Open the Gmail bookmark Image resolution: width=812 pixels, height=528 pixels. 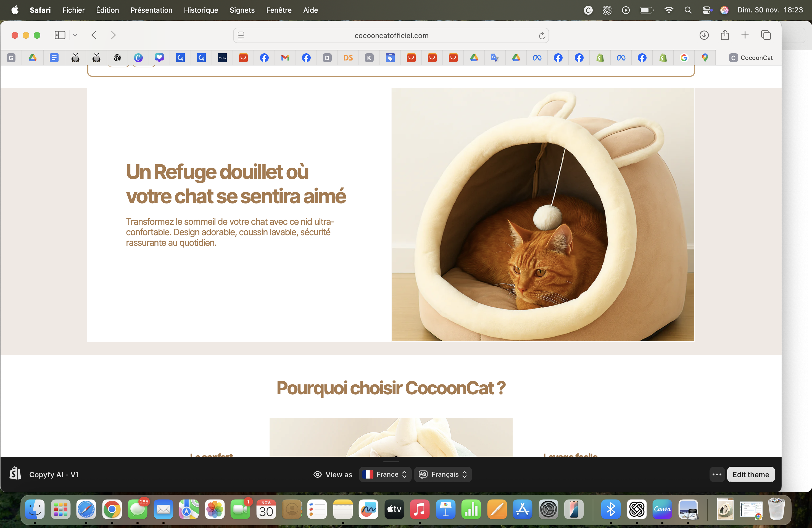click(x=285, y=58)
